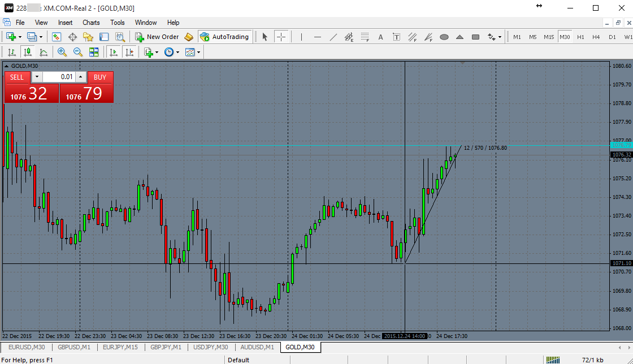Open the volume dropdown arrow beside SELL

click(37, 77)
